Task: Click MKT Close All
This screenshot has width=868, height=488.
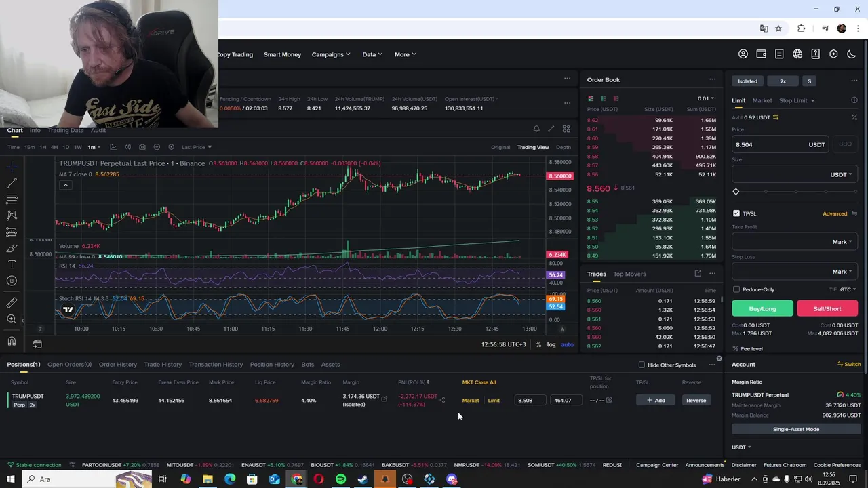Action: click(x=479, y=382)
